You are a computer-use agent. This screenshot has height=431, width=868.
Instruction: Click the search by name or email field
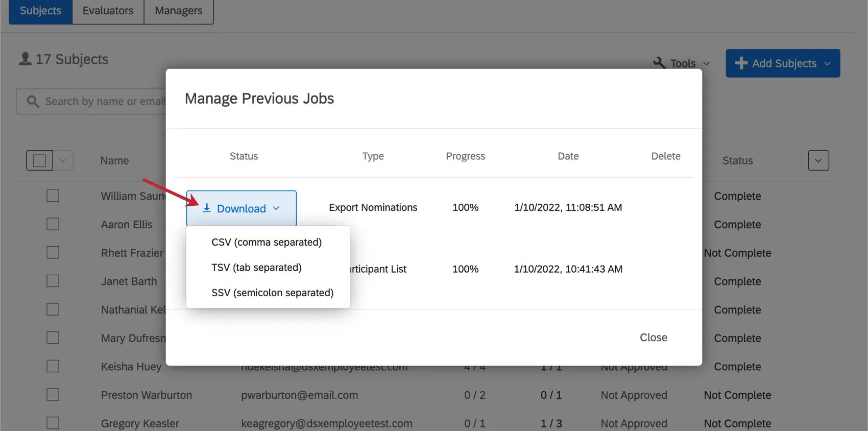[102, 101]
